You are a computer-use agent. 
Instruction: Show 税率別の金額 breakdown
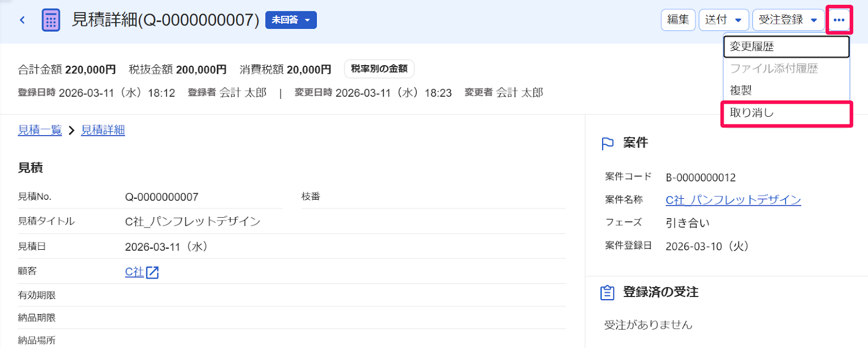coord(379,69)
